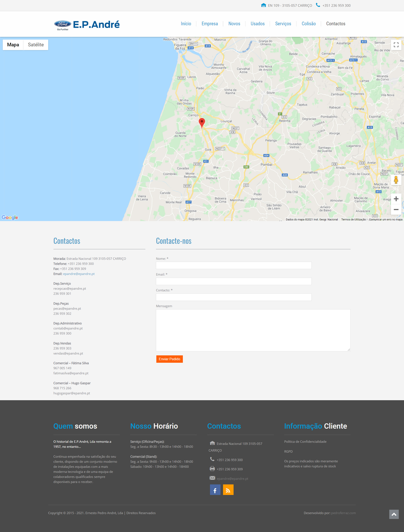Screen dimensions: 404x532
Task: Click the scroll-to-top arrow button
Action: pyautogui.click(x=394, y=514)
